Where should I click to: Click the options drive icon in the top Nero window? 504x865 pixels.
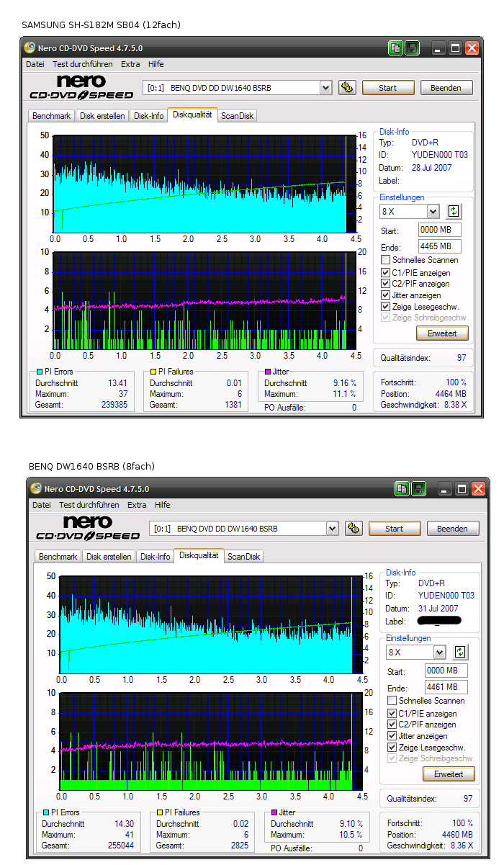pos(347,88)
